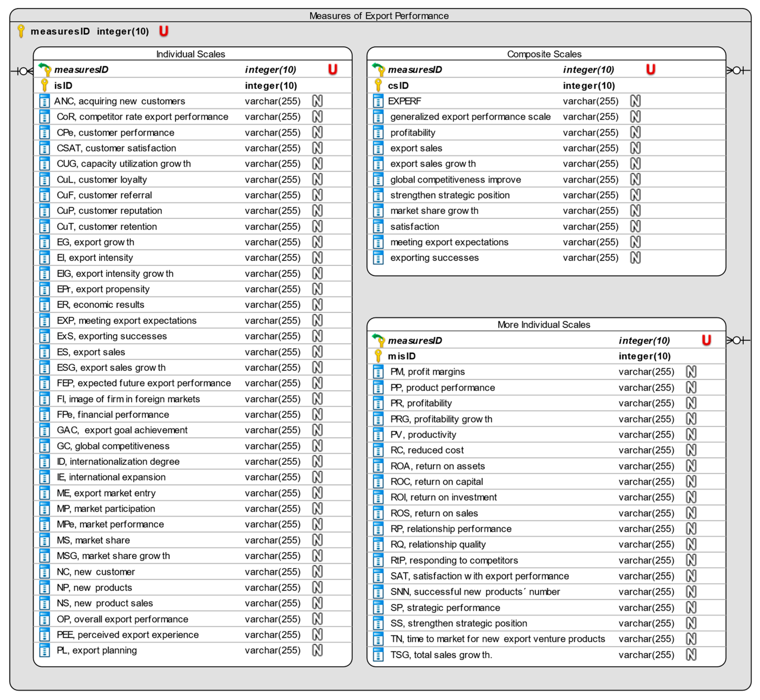Click the nullable N icon for profitability row
The height and width of the screenshot is (700, 760).
[x=635, y=133]
